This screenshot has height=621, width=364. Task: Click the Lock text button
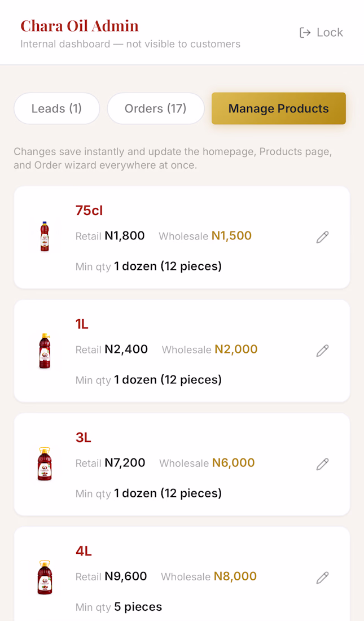[330, 33]
